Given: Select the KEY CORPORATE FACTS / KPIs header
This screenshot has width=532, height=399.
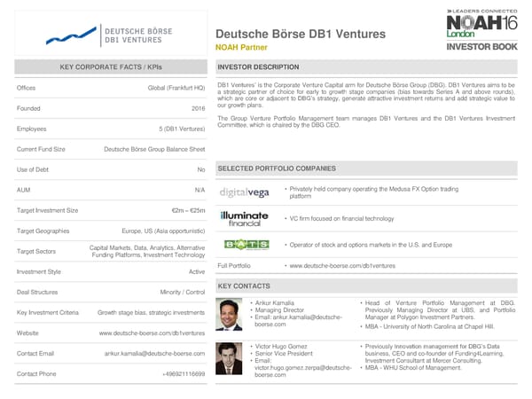Looking at the screenshot, I should tap(110, 67).
